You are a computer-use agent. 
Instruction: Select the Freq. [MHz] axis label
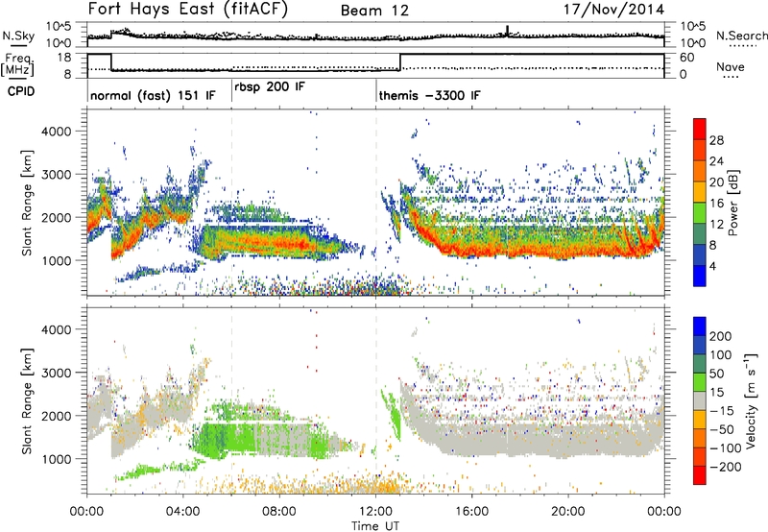click(x=19, y=65)
